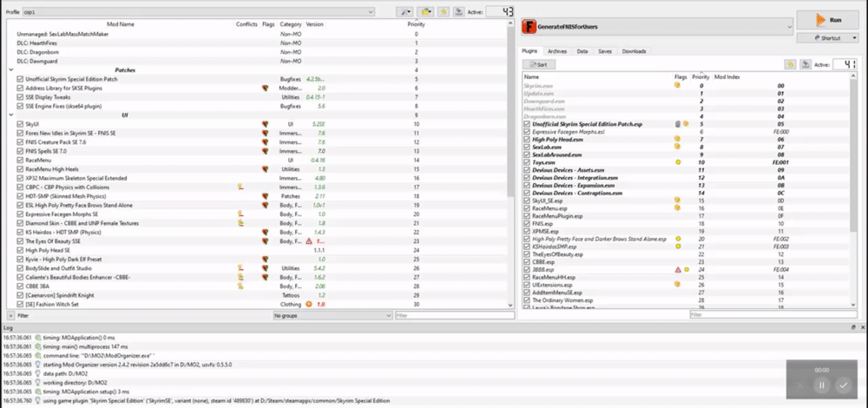Click the mod list name Filter input field

455,315
